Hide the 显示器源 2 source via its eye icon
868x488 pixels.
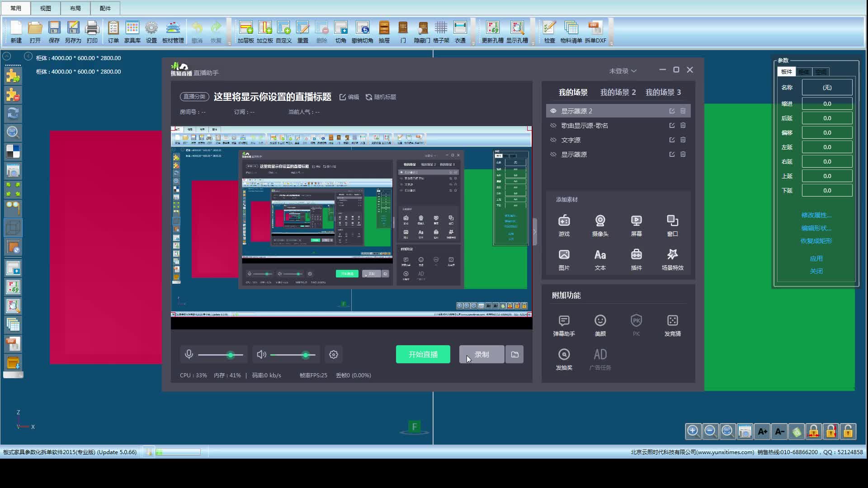[x=553, y=111]
